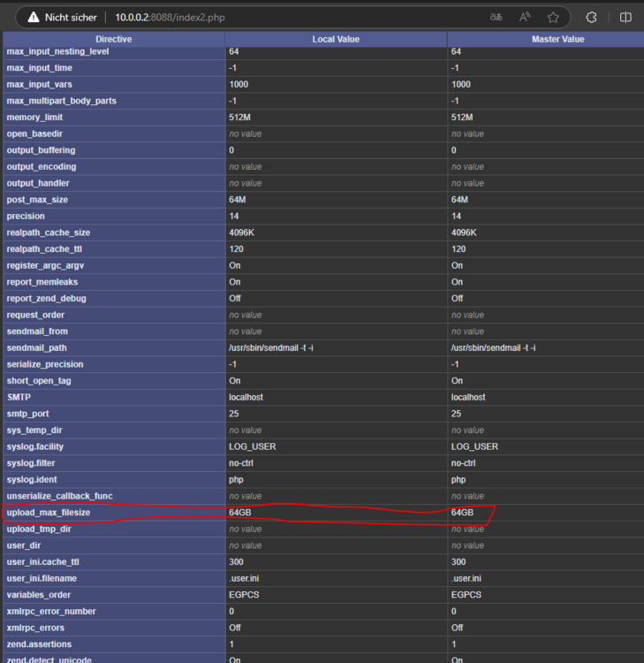Select the sys_temp_dir directive
The width and height of the screenshot is (644, 663).
(x=34, y=431)
